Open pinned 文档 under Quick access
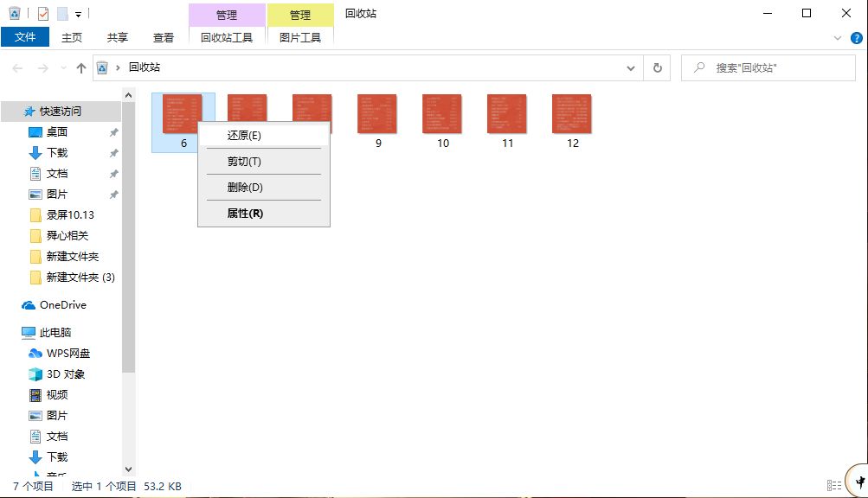Image resolution: width=868 pixels, height=498 pixels. [57, 174]
